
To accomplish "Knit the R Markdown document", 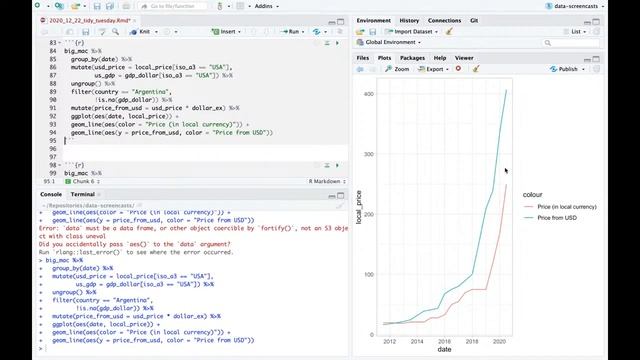I will tap(141, 32).
